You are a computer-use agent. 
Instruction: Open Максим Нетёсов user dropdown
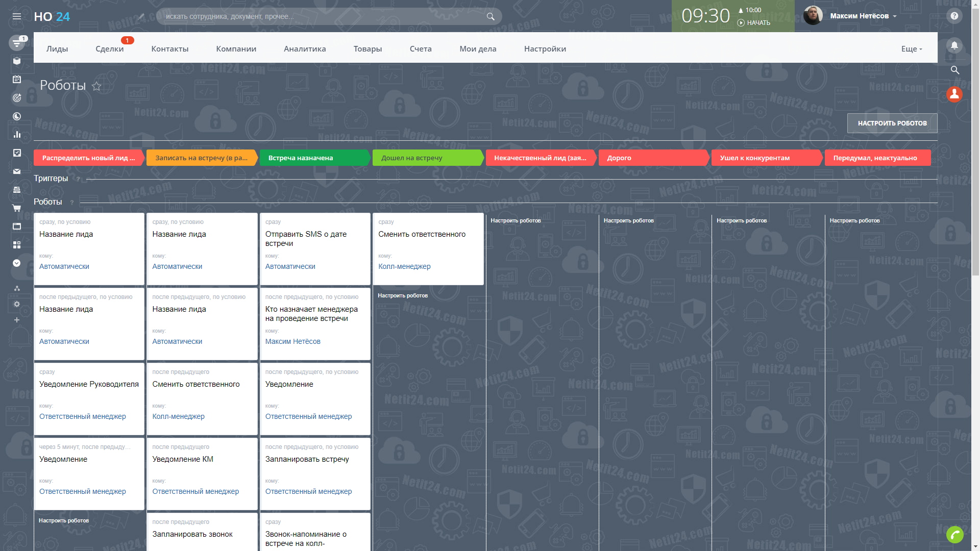coord(863,16)
